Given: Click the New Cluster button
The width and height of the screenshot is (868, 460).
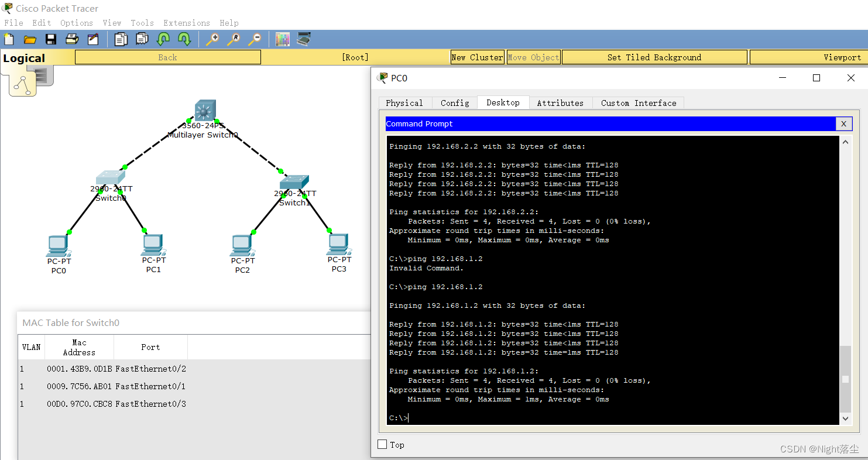Looking at the screenshot, I should pos(478,57).
